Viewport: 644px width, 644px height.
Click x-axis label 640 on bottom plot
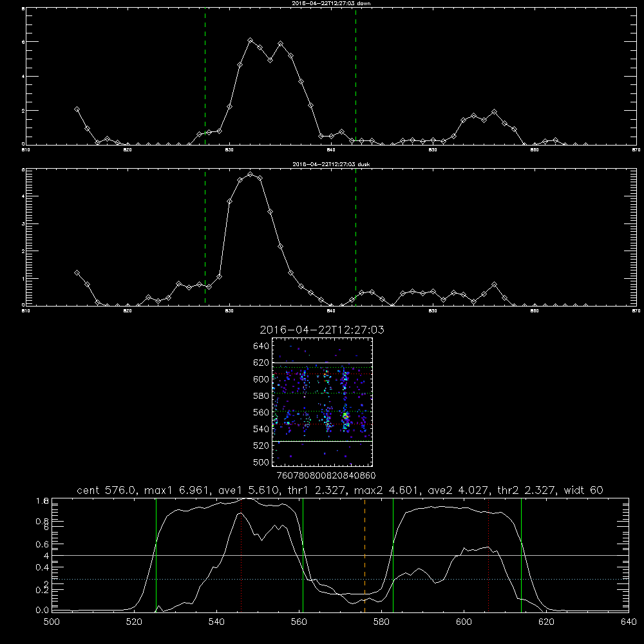point(629,622)
